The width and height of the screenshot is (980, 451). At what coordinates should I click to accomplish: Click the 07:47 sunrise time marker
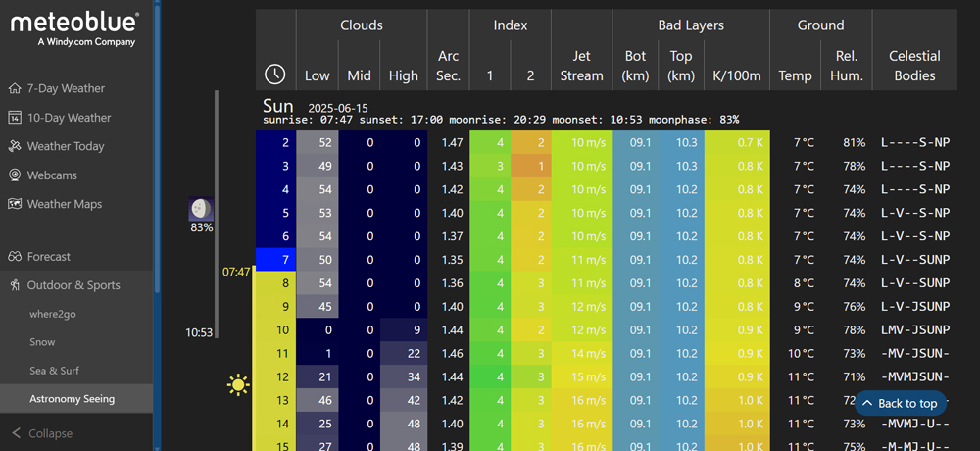(x=236, y=272)
